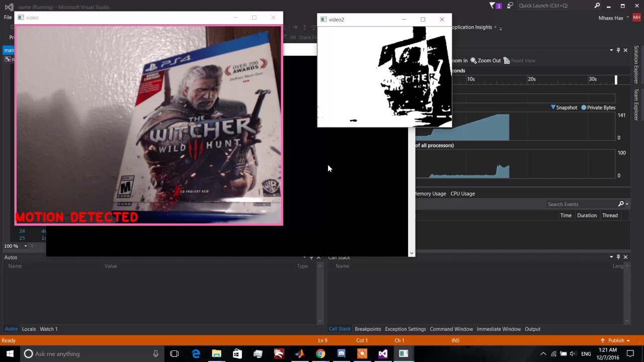Select the timeline end handle
Screen dimensions: 644x362
pos(616,80)
